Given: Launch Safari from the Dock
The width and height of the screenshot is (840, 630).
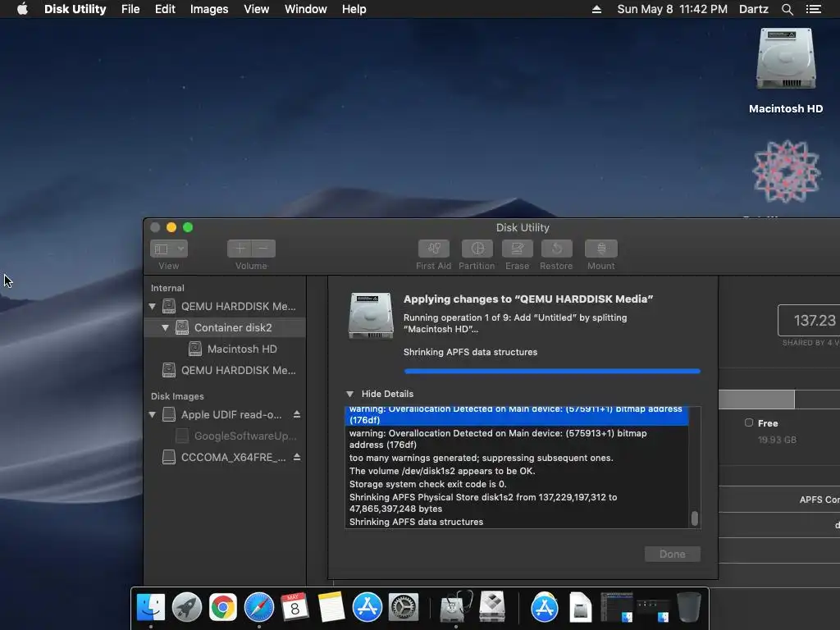Looking at the screenshot, I should (x=258, y=607).
